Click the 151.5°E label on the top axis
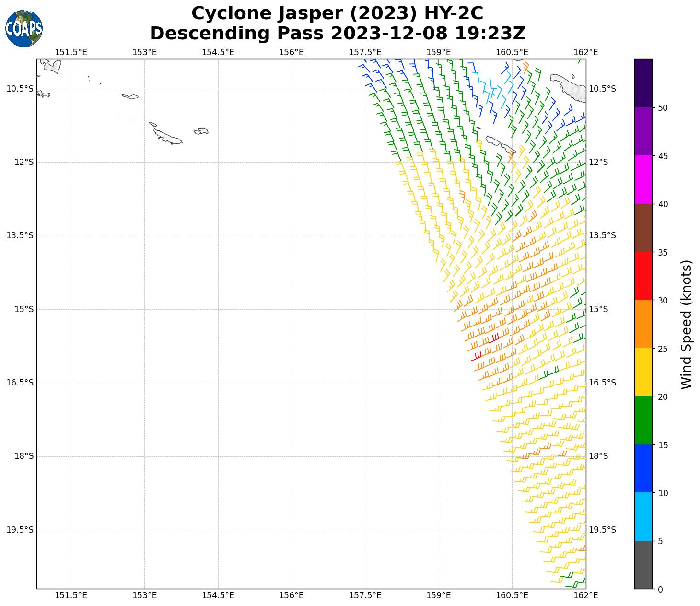This screenshot has width=700, height=606. point(71,52)
